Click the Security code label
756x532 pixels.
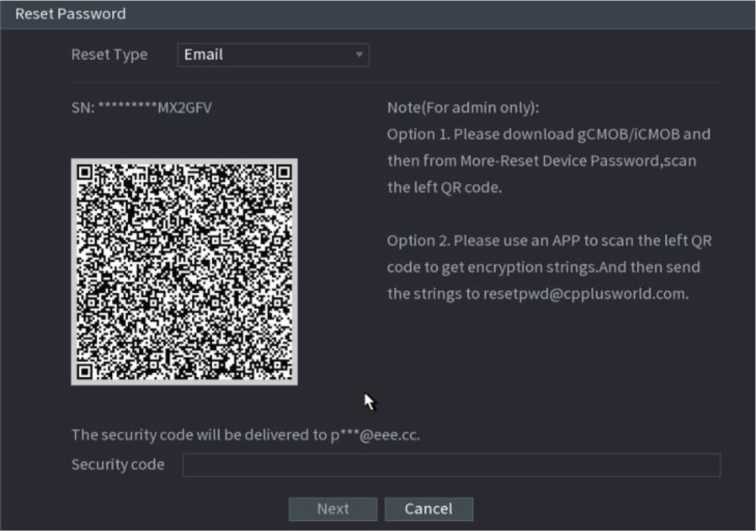(x=118, y=465)
